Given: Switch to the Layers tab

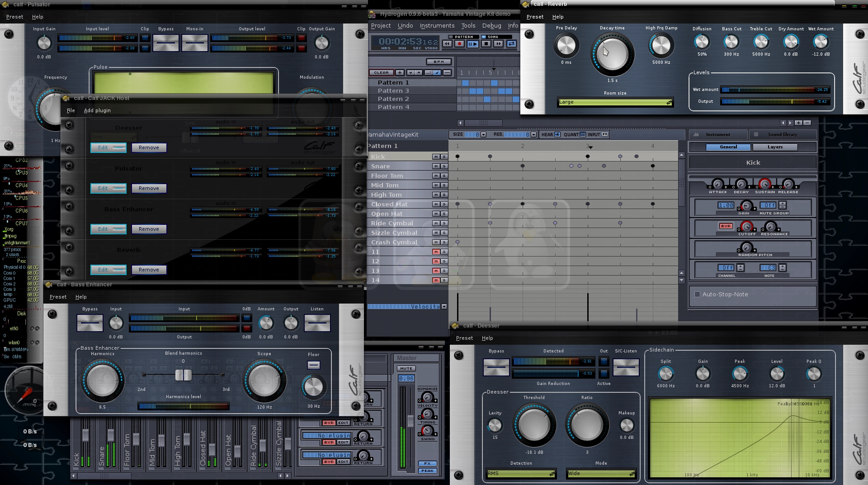Looking at the screenshot, I should click(774, 147).
